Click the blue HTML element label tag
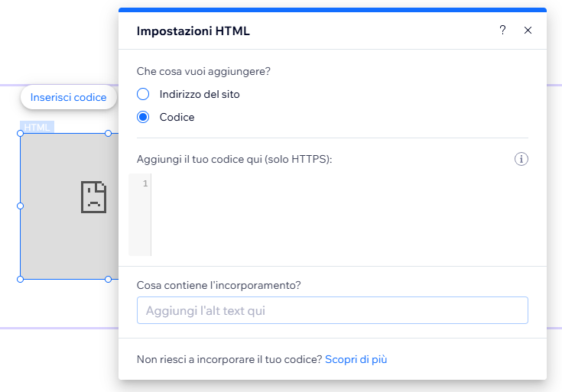This screenshot has width=562, height=392. [x=37, y=127]
